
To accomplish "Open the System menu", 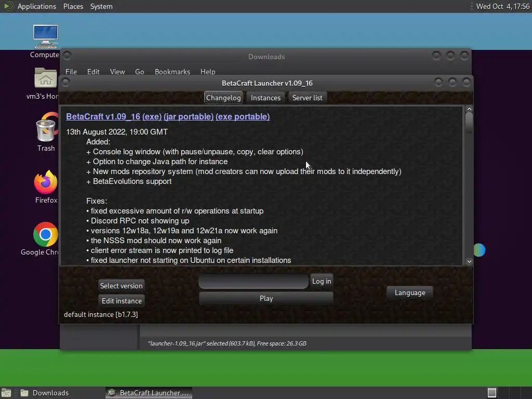I will [x=101, y=6].
